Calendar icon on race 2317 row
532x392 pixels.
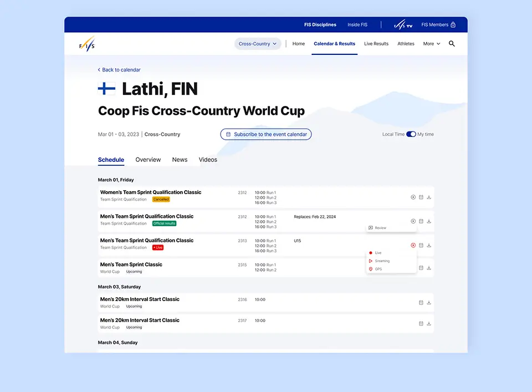pyautogui.click(x=421, y=323)
